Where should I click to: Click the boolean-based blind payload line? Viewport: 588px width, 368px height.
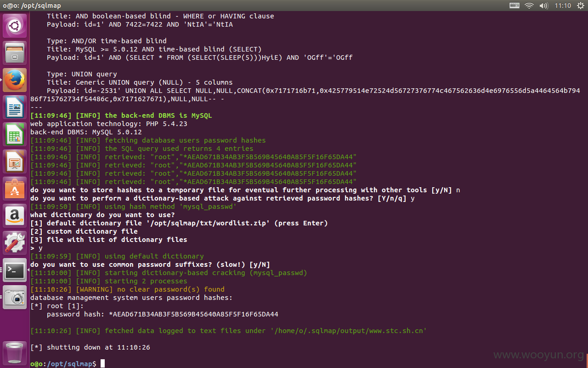pyautogui.click(x=140, y=24)
